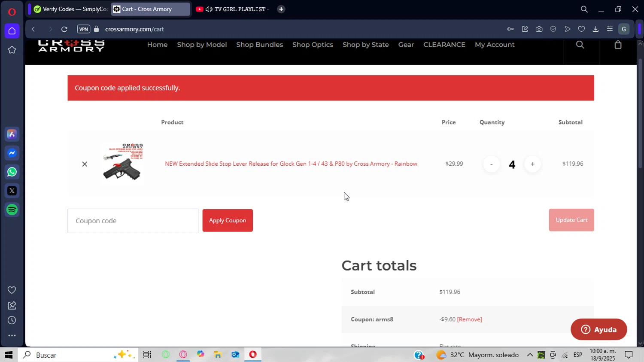Open Outlook from the taskbar

click(x=235, y=355)
